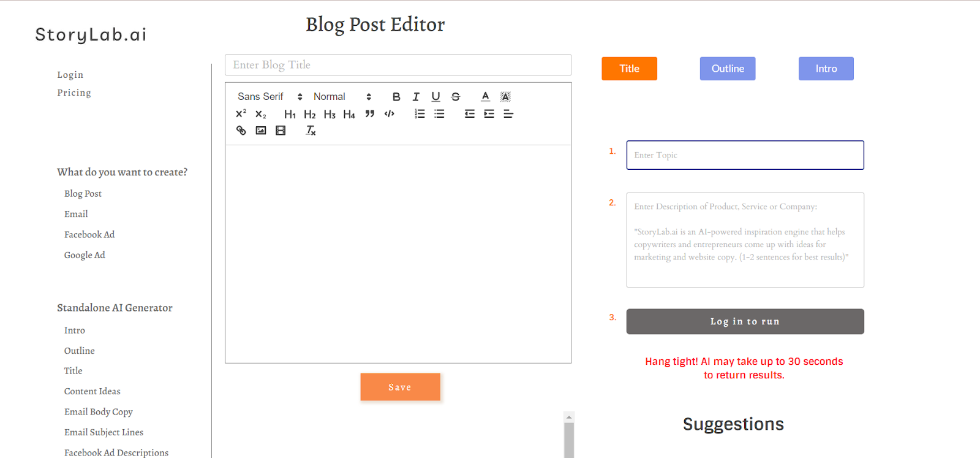Insert image icon in editor toolbar
980x458 pixels.
(x=261, y=131)
